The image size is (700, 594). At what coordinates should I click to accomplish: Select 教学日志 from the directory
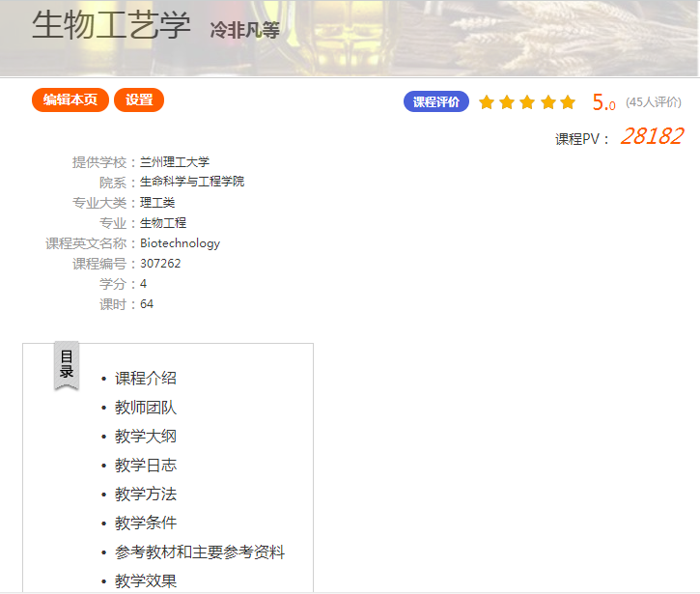tap(146, 466)
